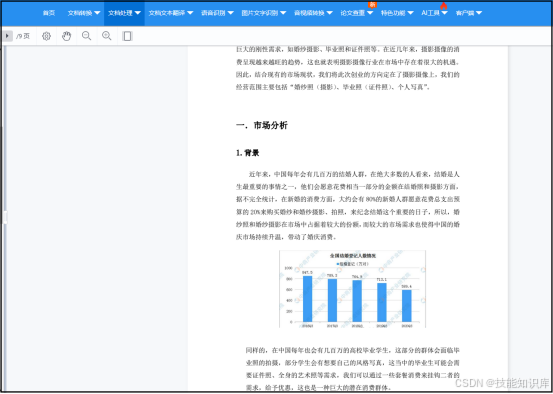The width and height of the screenshot is (553, 394).
Task: Click the marriage registration bar chart
Action: (x=352, y=289)
